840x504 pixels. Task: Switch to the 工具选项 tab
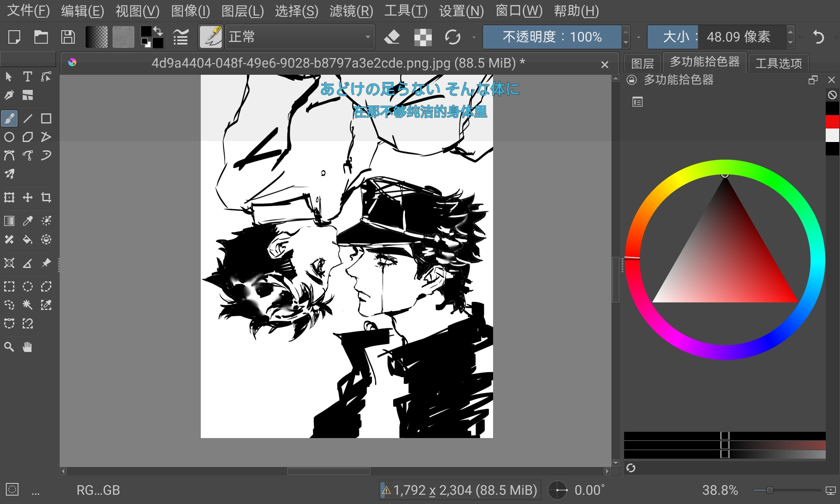coord(779,63)
